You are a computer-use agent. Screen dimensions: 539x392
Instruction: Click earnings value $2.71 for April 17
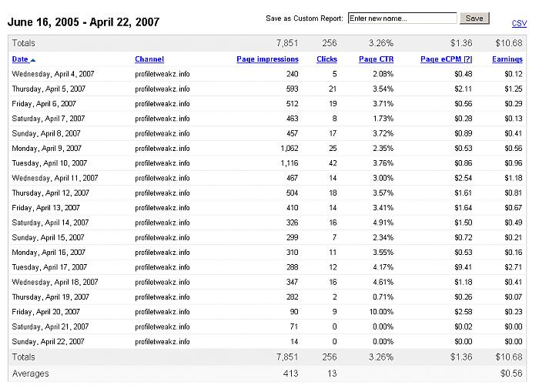tap(514, 267)
